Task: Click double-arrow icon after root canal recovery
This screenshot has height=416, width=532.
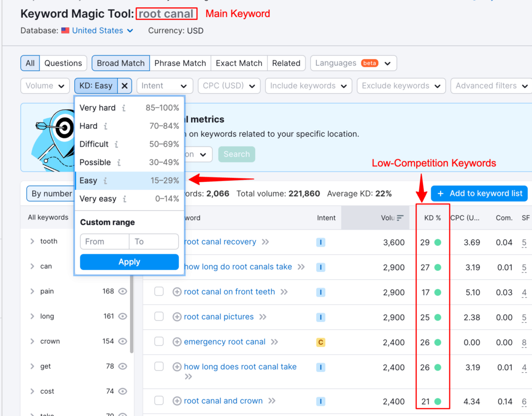Action: 265,242
